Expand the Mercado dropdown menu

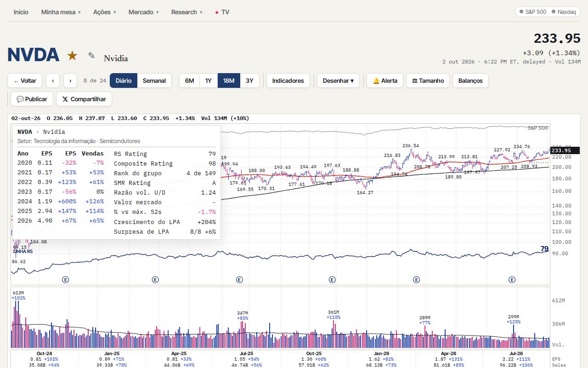click(x=144, y=12)
